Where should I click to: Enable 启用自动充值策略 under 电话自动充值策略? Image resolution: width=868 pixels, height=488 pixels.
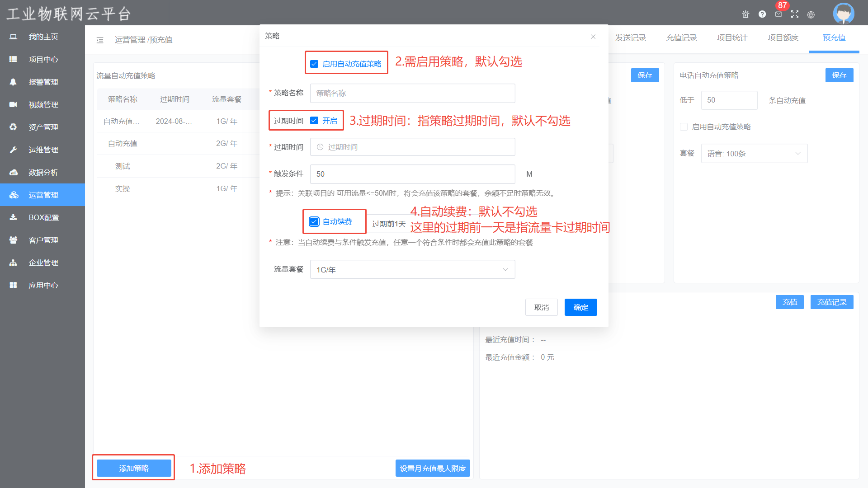click(684, 127)
